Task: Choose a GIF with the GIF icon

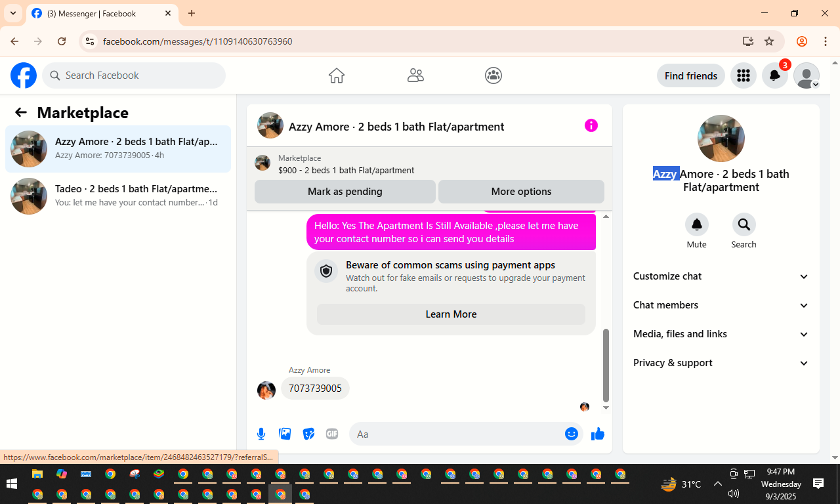Action: (332, 434)
